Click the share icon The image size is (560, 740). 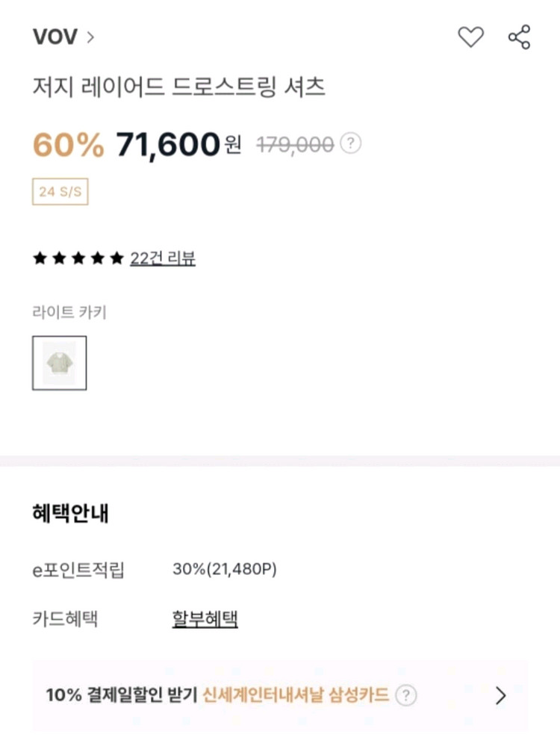point(519,37)
